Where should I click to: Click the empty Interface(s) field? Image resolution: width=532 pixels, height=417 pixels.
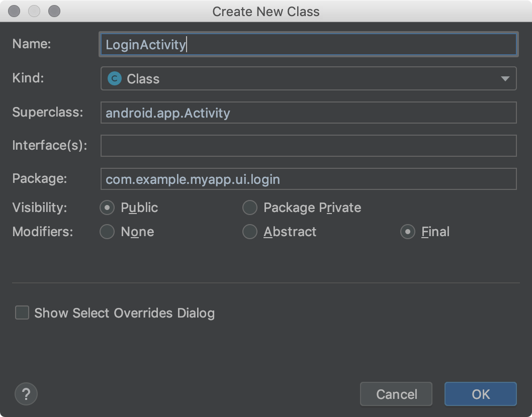[x=309, y=146]
